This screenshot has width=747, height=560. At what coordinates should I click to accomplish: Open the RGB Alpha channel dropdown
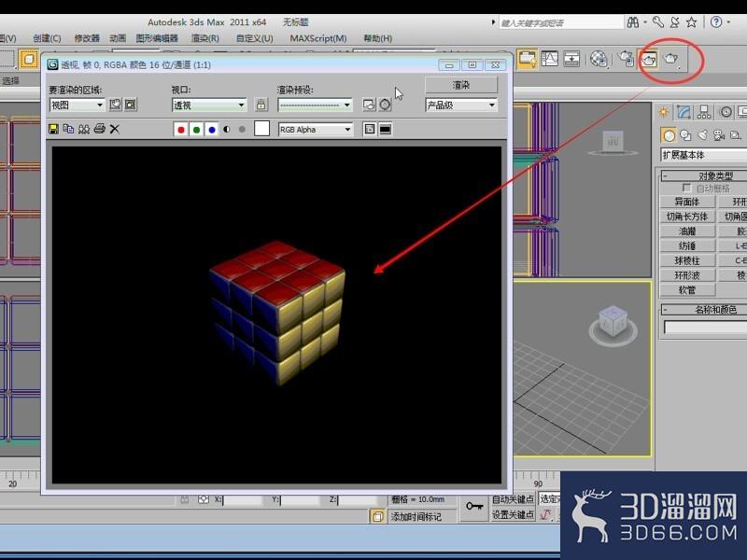click(x=316, y=130)
